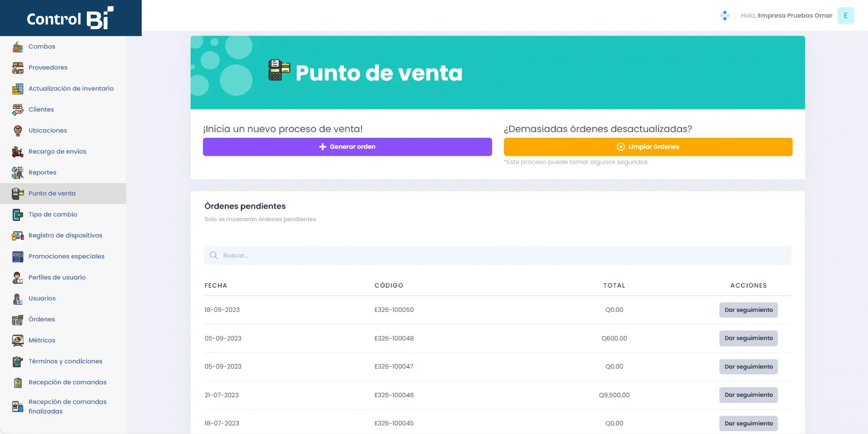Click the blue dots icon in header
This screenshot has height=434, width=868.
(725, 16)
